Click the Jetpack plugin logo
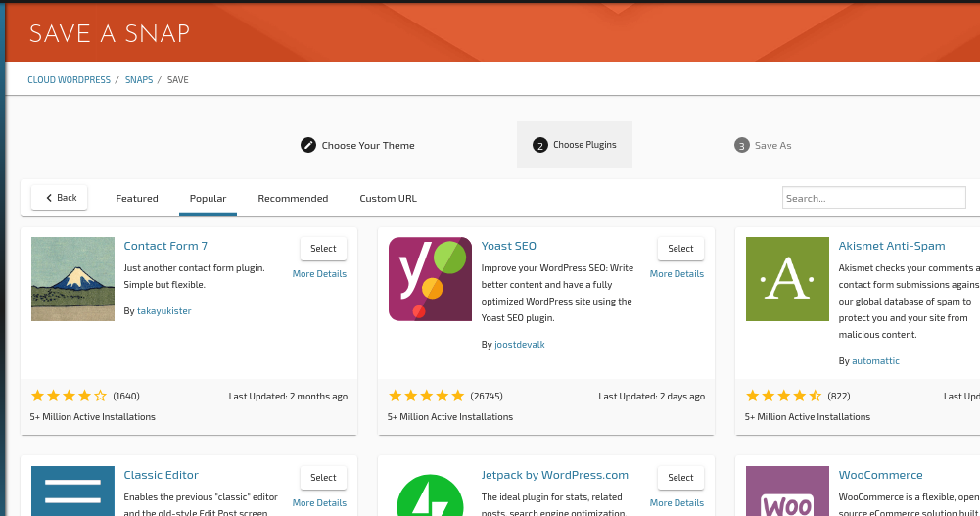The height and width of the screenshot is (516, 980). point(430,494)
